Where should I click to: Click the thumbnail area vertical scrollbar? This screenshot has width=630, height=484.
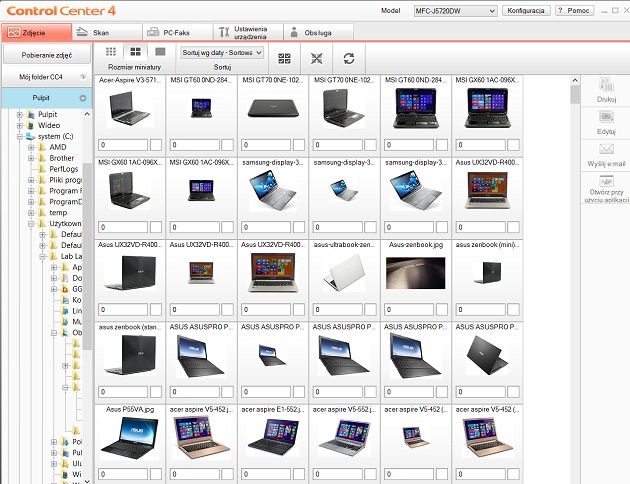coord(575,280)
